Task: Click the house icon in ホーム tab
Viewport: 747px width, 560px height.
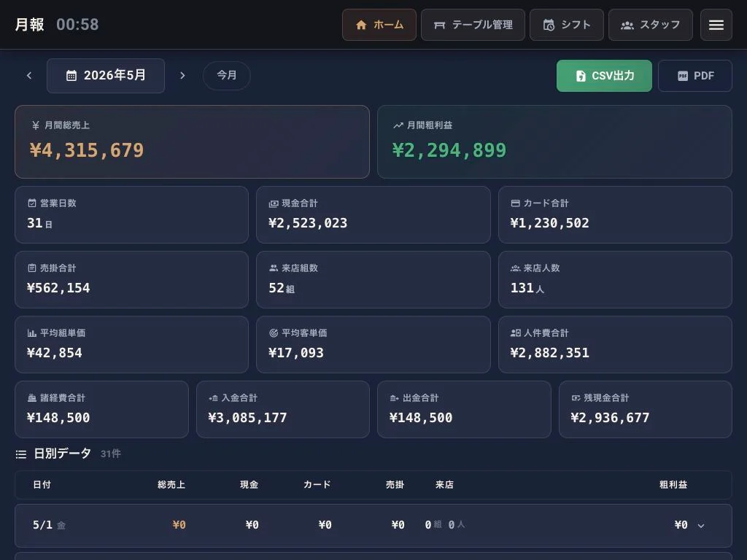Action: (361, 25)
